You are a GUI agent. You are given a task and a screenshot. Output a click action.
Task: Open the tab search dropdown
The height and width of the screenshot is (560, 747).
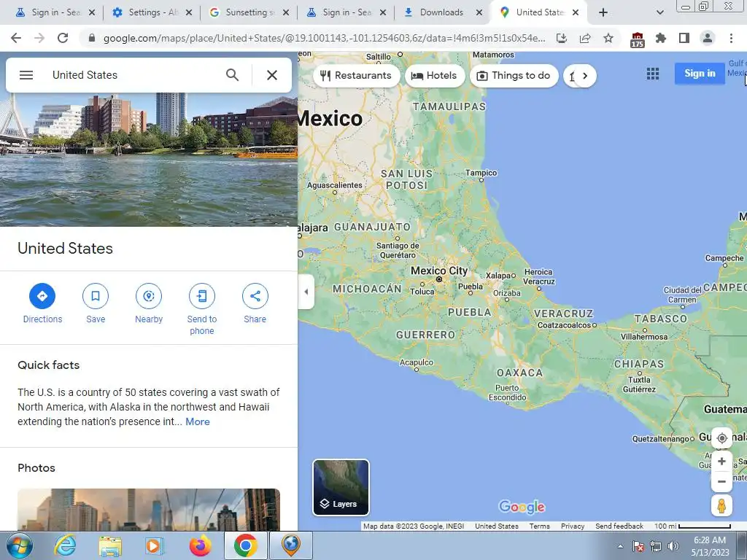click(x=659, y=12)
